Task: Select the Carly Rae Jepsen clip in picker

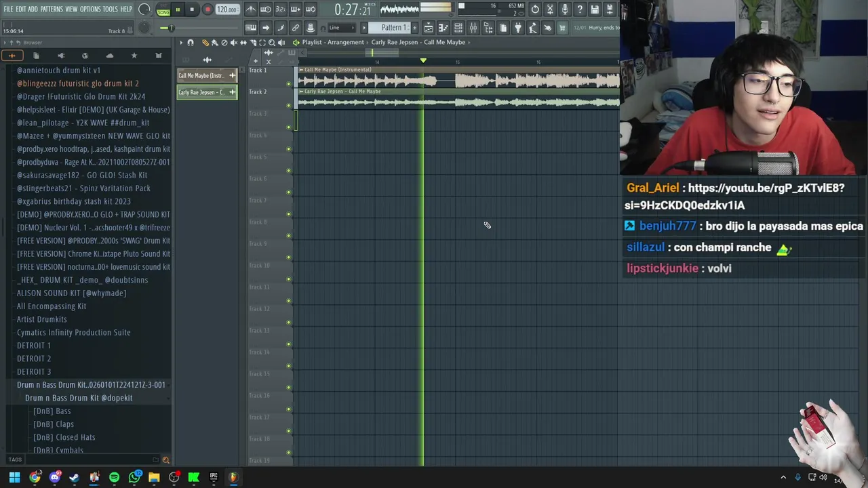Action: (207, 92)
